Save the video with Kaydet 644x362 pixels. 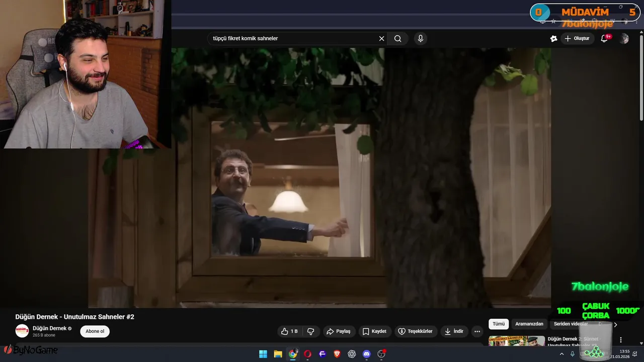coord(374,331)
